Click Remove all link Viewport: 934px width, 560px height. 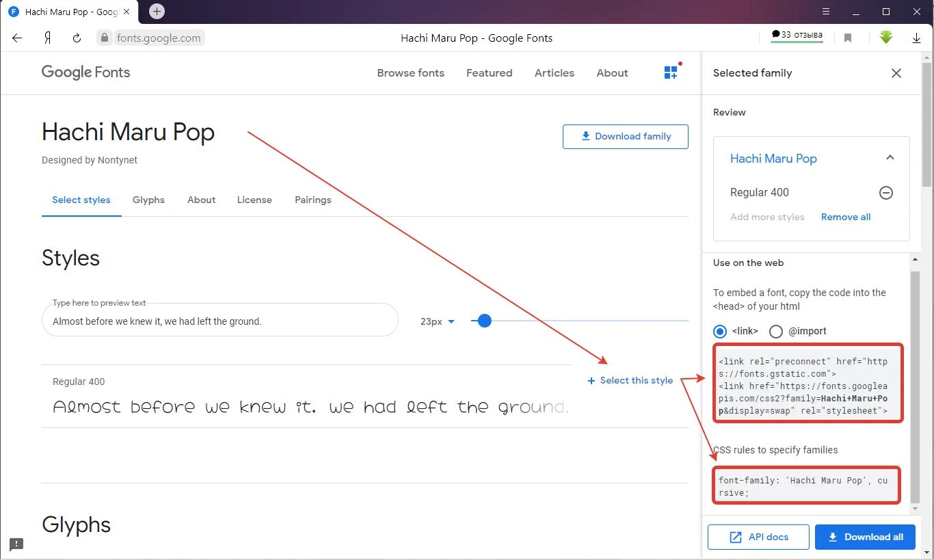[x=846, y=217]
